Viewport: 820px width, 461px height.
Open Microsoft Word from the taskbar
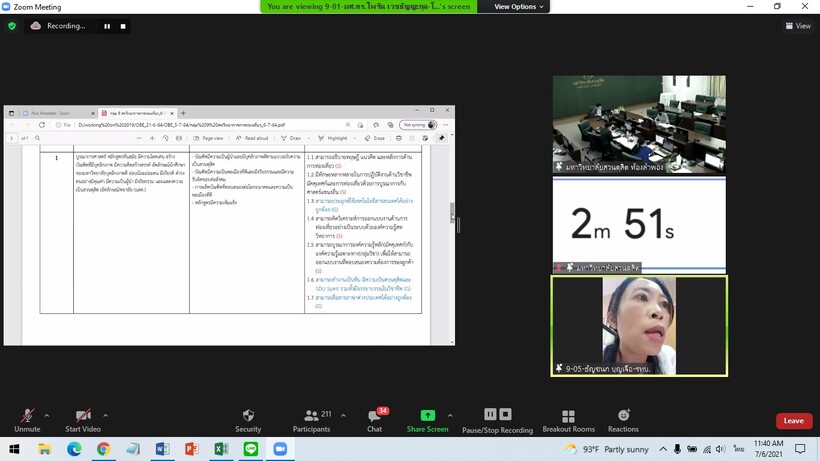(162, 450)
